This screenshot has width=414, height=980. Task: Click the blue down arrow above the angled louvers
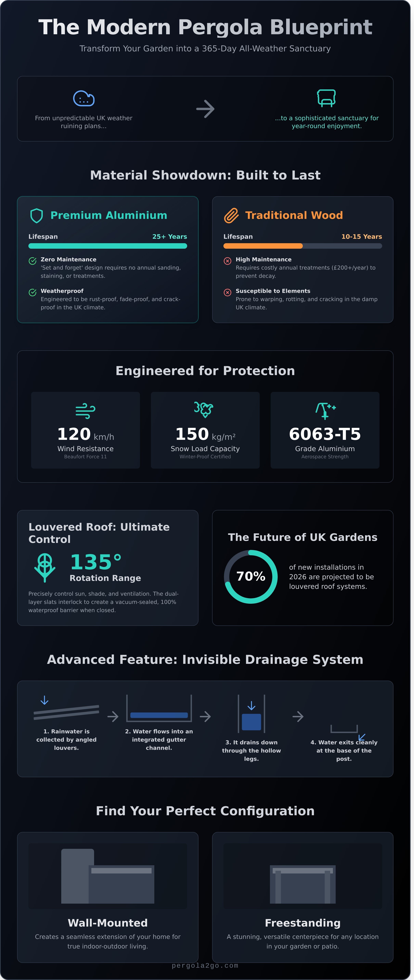click(44, 700)
